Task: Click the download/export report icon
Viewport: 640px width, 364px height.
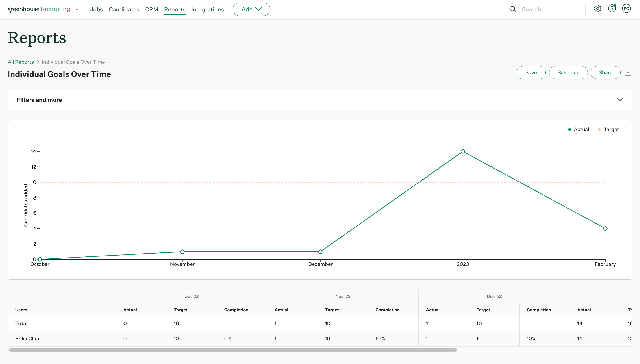Action: tap(628, 72)
